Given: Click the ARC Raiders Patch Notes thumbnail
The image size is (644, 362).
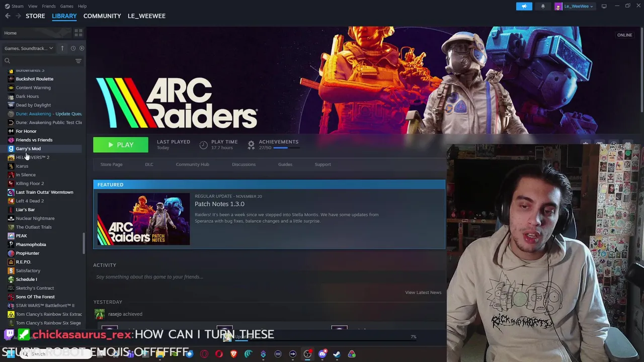Looking at the screenshot, I should pyautogui.click(x=143, y=219).
